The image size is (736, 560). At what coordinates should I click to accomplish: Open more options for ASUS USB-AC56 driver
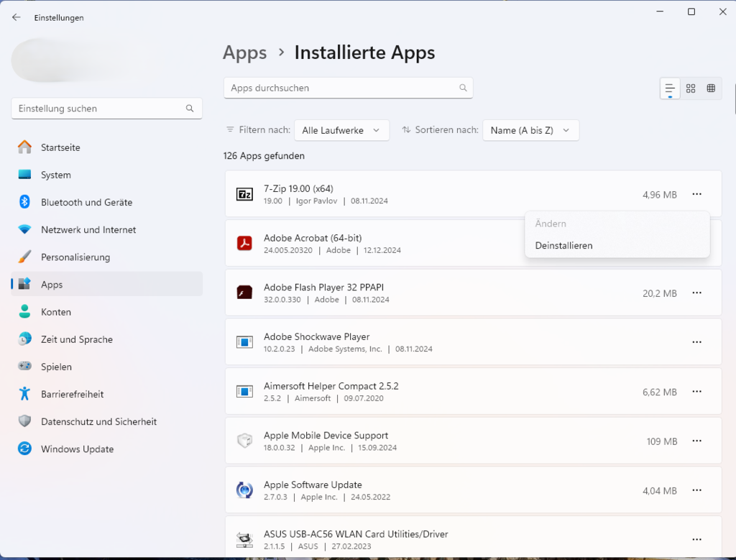697,539
